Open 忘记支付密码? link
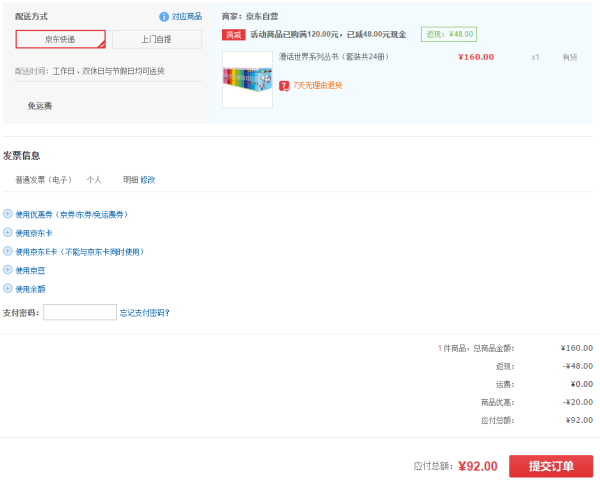This screenshot has width=600, height=480. click(x=145, y=313)
